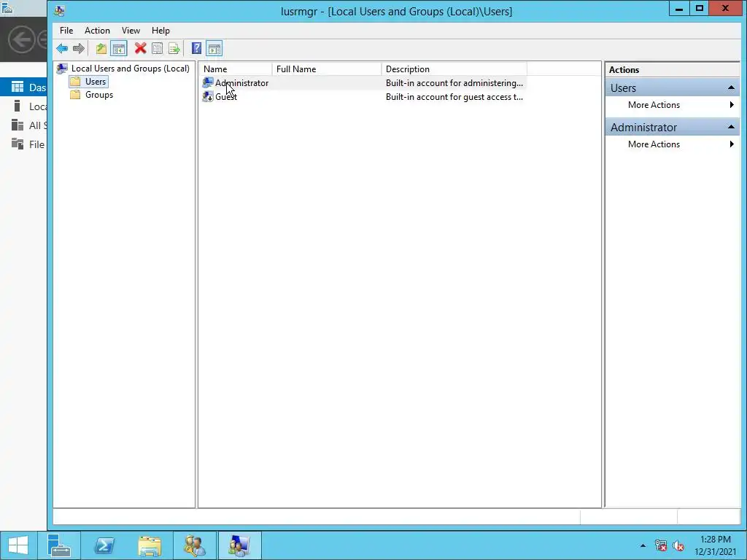This screenshot has width=747, height=560.
Task: Open Server Manager from taskbar
Action: [x=59, y=545]
